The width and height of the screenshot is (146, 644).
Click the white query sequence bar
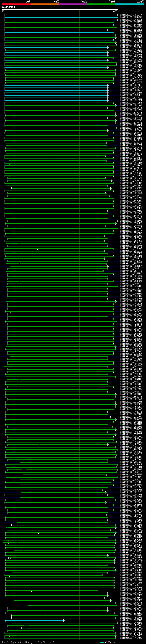pyautogui.click(x=60, y=10)
